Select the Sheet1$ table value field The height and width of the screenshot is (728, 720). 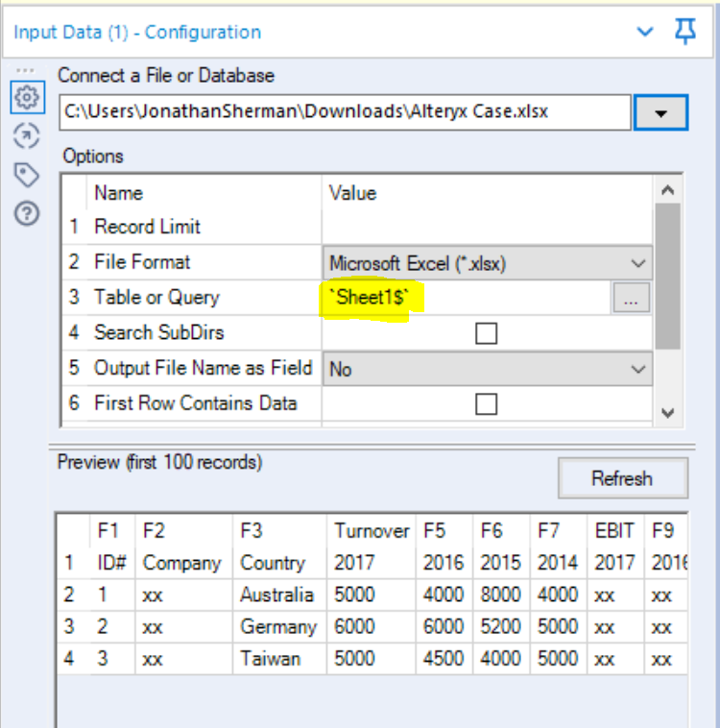(467, 298)
